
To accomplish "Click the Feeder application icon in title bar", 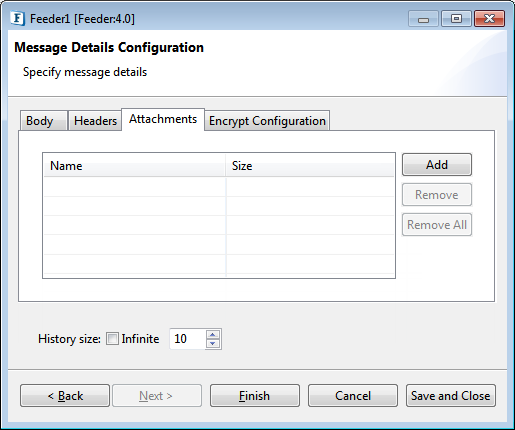I will [17, 18].
